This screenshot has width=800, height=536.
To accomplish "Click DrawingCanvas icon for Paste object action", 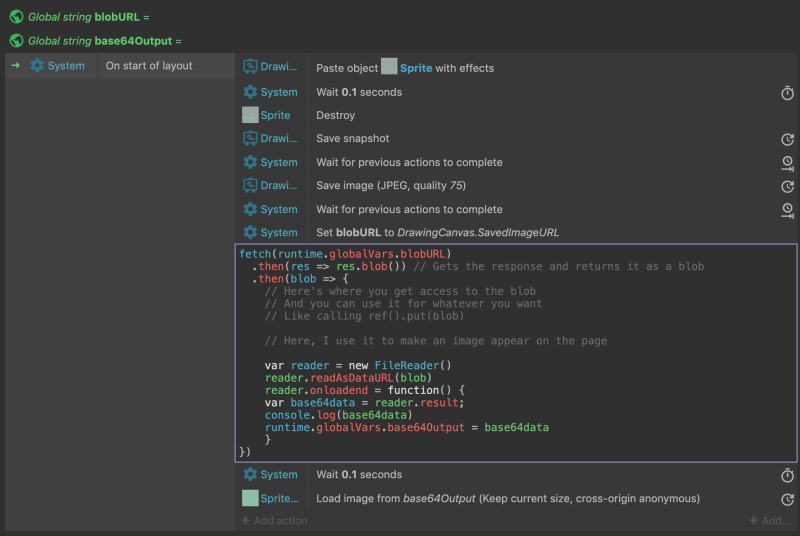I will coord(250,66).
